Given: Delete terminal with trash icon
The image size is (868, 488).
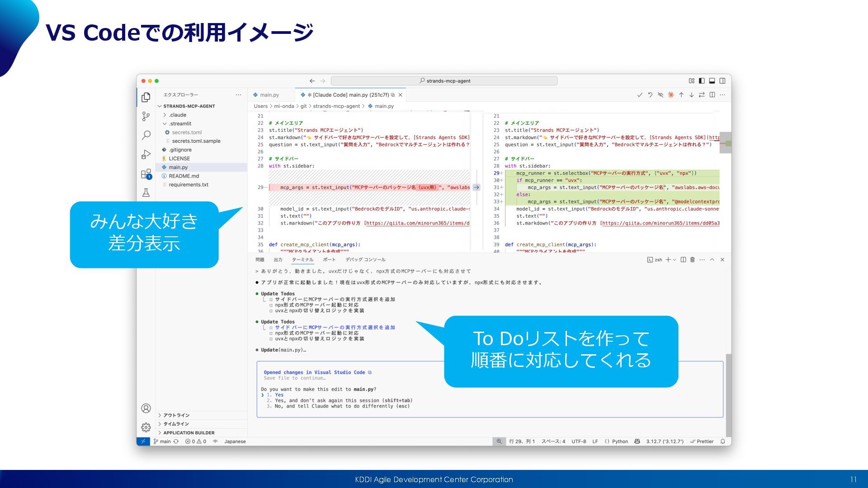Looking at the screenshot, I should (692, 260).
